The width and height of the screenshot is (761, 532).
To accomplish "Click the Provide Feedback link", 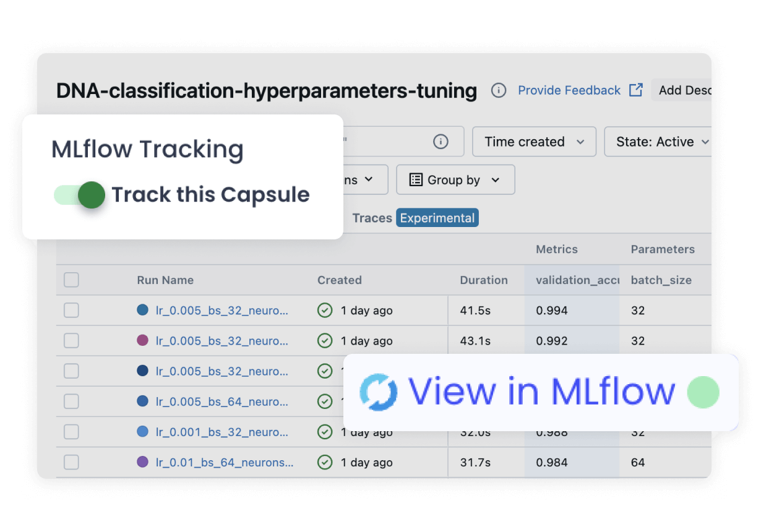I will click(x=569, y=90).
